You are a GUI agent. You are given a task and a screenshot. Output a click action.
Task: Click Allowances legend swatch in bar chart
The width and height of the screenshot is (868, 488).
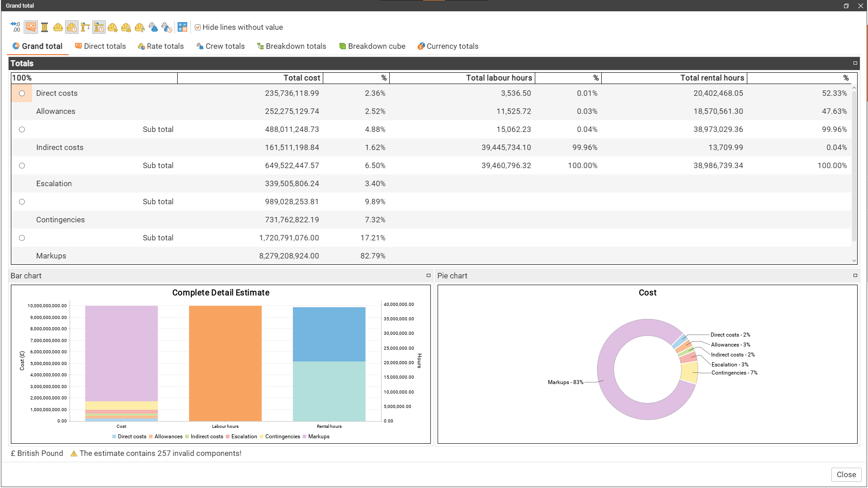[151, 436]
